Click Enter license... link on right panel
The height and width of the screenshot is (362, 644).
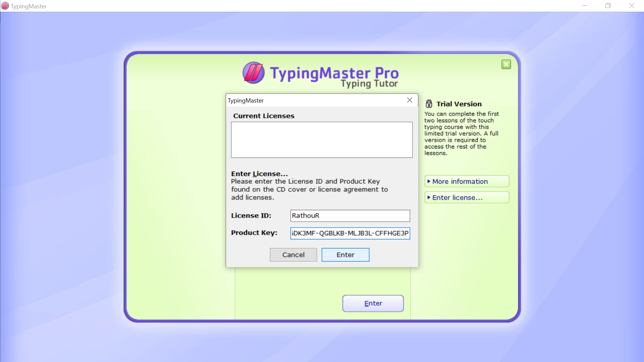467,197
